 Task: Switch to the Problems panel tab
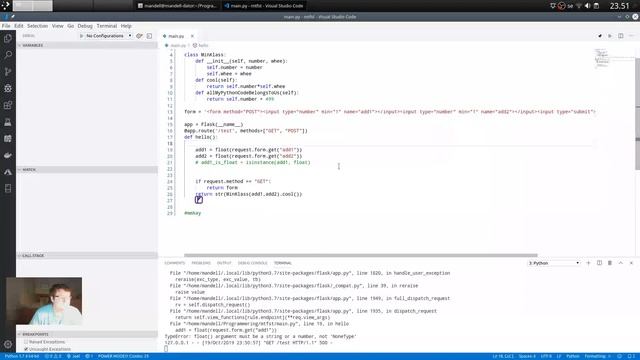coord(201,263)
